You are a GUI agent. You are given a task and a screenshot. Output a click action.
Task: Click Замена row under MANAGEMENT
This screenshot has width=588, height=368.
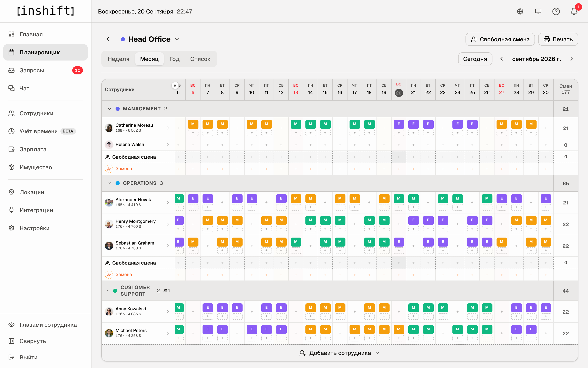click(124, 168)
